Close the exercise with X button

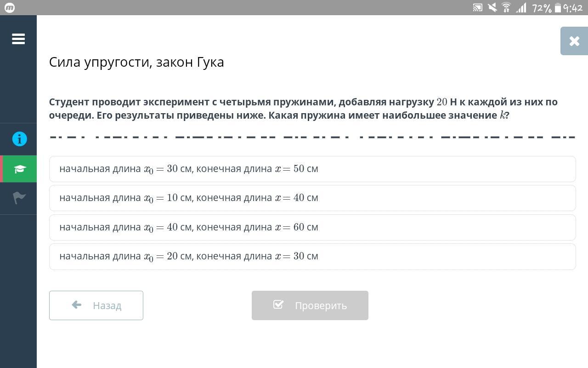[x=574, y=41]
